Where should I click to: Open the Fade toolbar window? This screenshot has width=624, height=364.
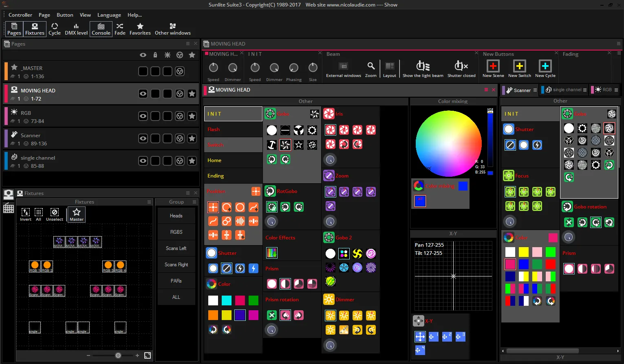(x=119, y=29)
